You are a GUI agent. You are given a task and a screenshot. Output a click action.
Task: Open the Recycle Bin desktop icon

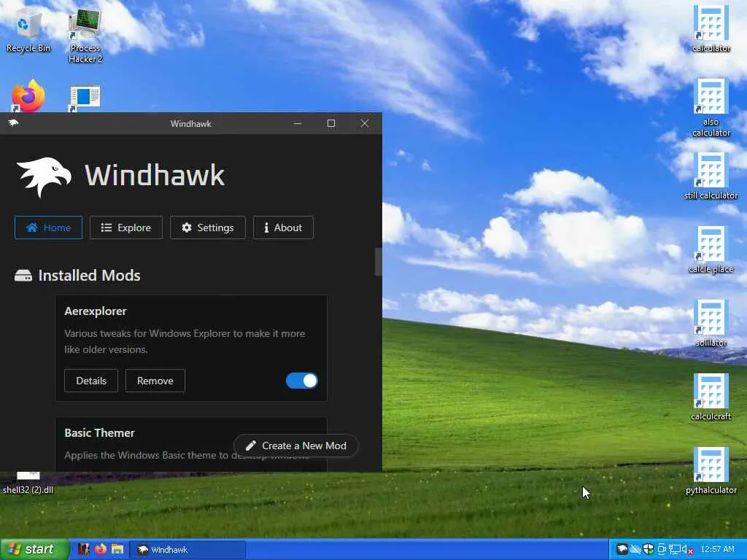[x=28, y=28]
